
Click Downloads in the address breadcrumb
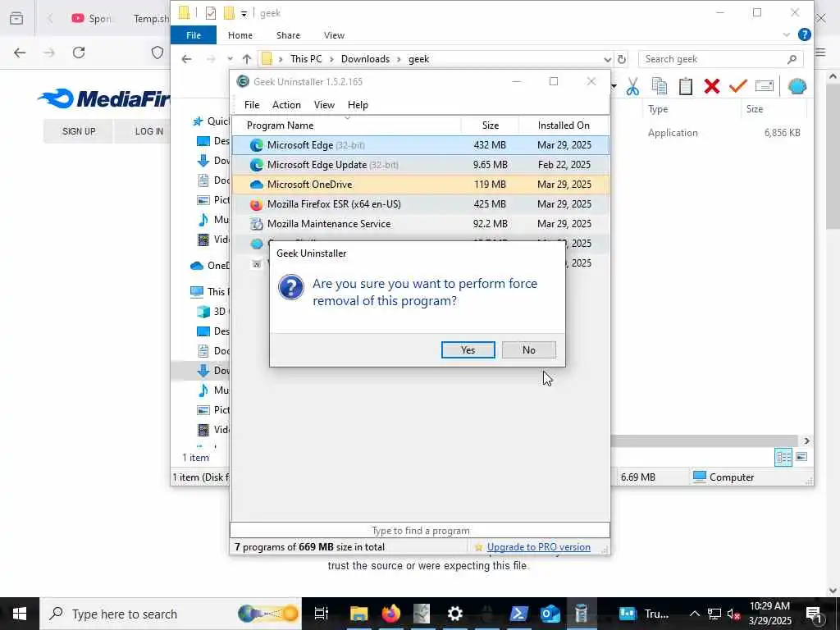click(365, 59)
